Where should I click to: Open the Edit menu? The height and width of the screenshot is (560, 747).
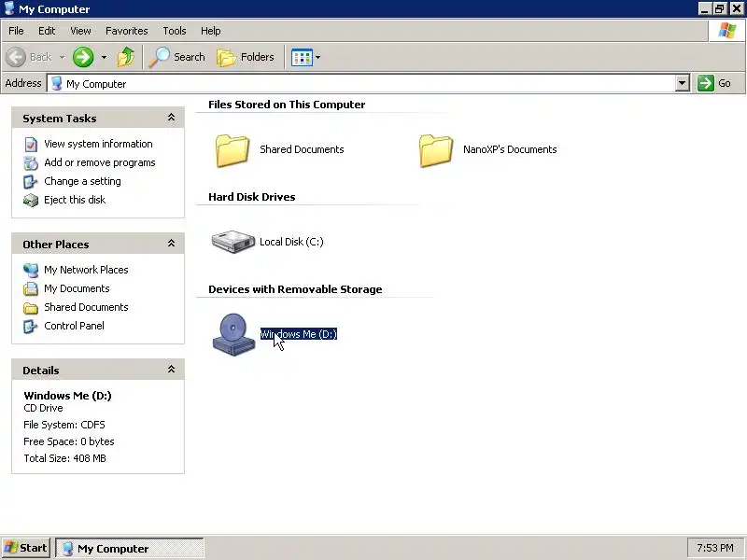(47, 31)
